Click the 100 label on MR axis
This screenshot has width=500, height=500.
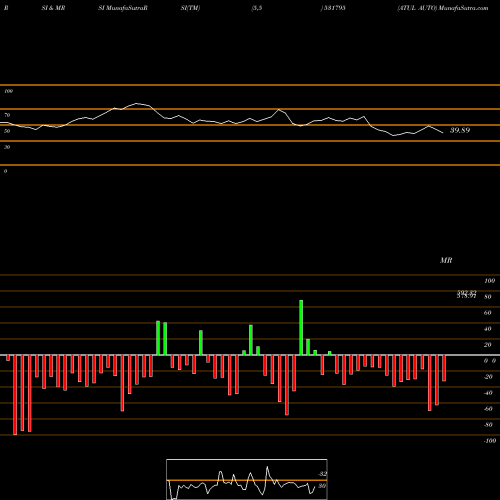click(490, 281)
